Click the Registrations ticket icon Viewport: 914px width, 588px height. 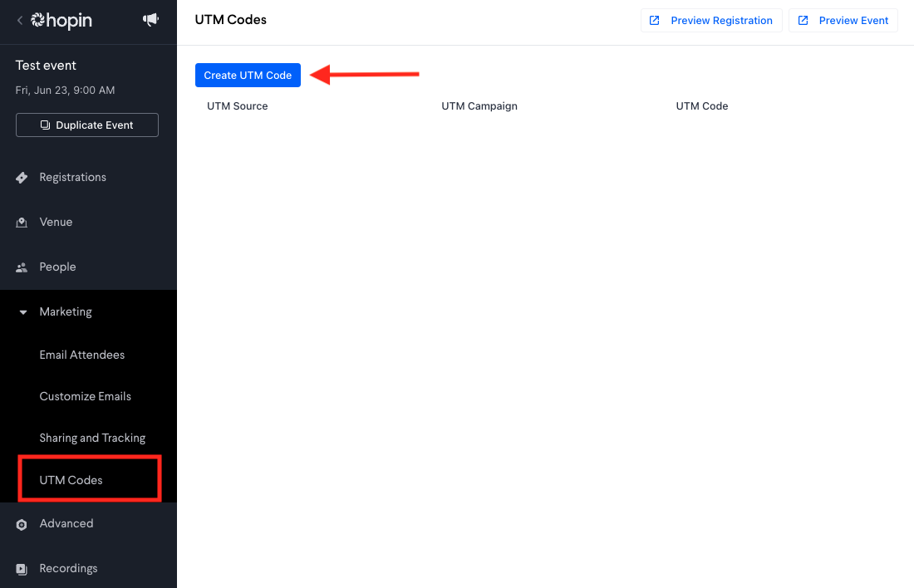(22, 178)
